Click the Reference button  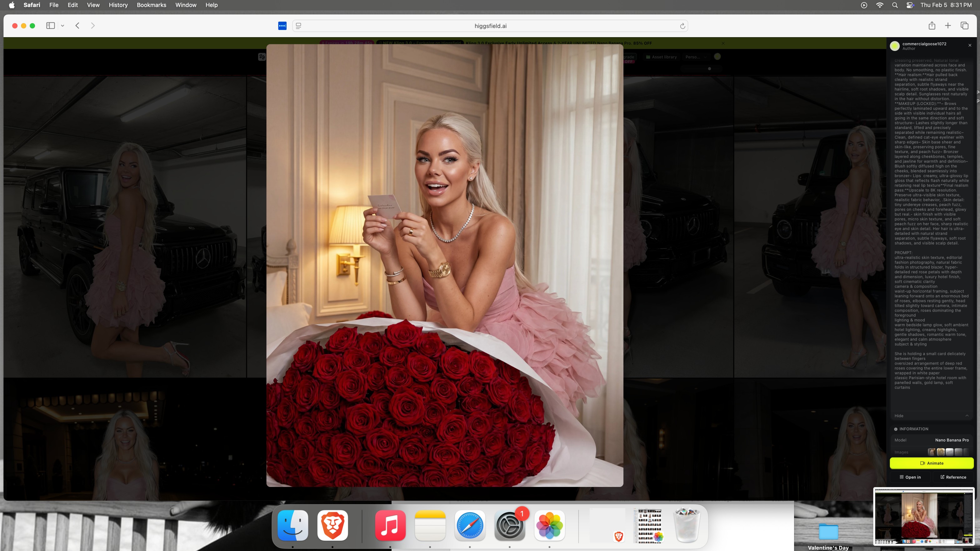[x=953, y=477]
